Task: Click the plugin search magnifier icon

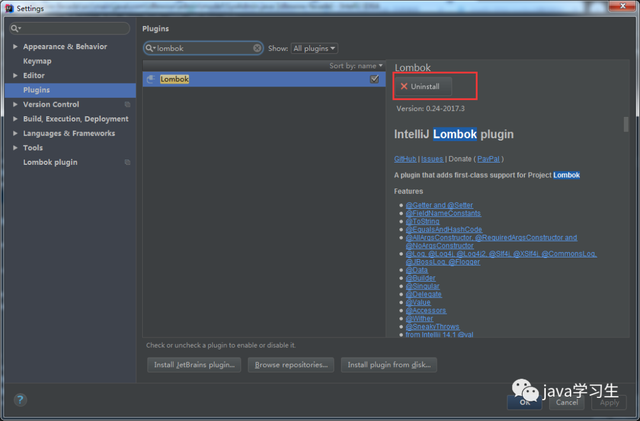Action: pos(150,48)
